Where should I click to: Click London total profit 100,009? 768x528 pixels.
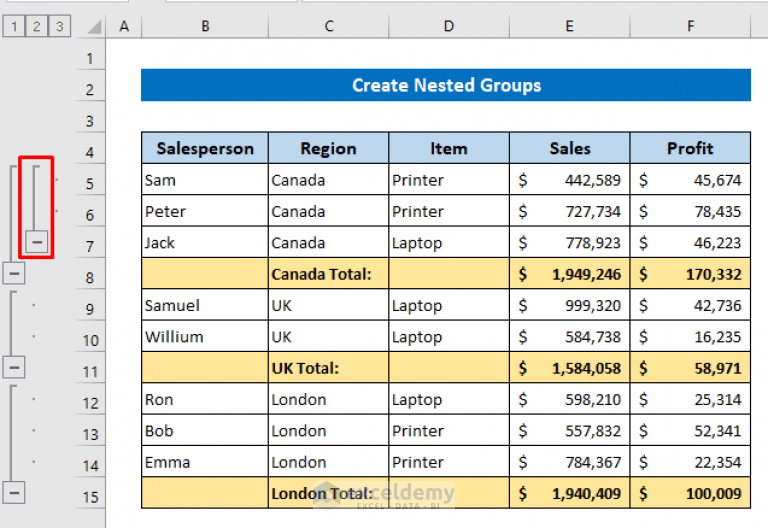click(x=690, y=493)
